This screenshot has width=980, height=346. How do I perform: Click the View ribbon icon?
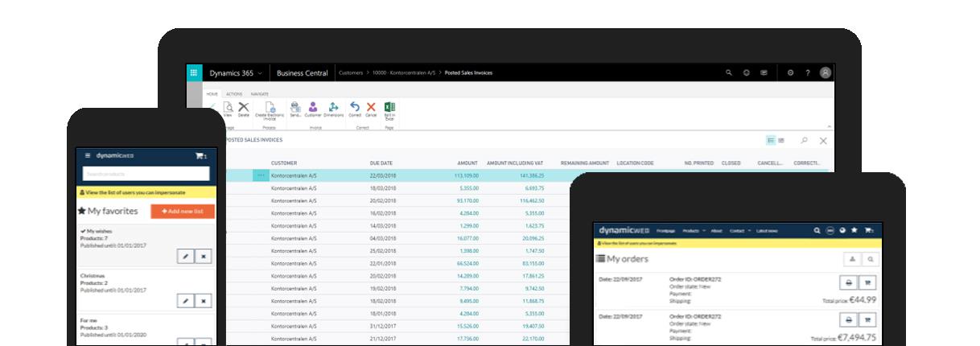pyautogui.click(x=228, y=109)
